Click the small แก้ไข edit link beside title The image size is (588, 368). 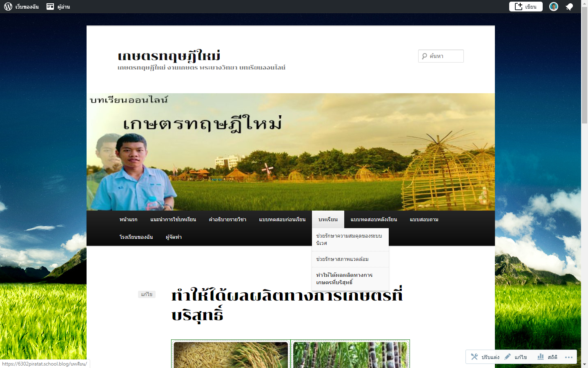(147, 294)
